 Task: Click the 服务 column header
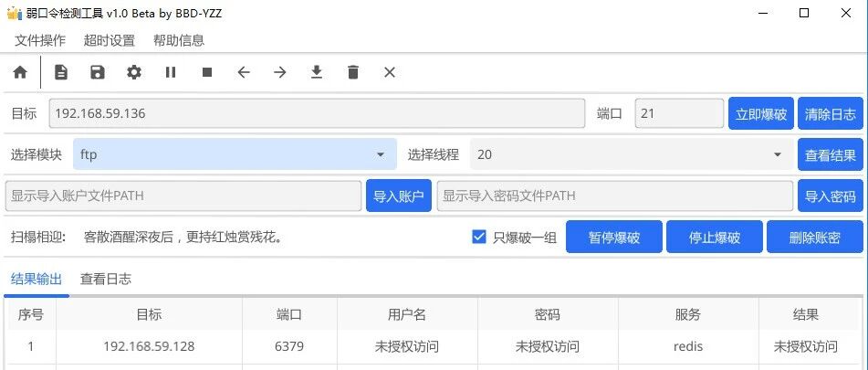[688, 315]
